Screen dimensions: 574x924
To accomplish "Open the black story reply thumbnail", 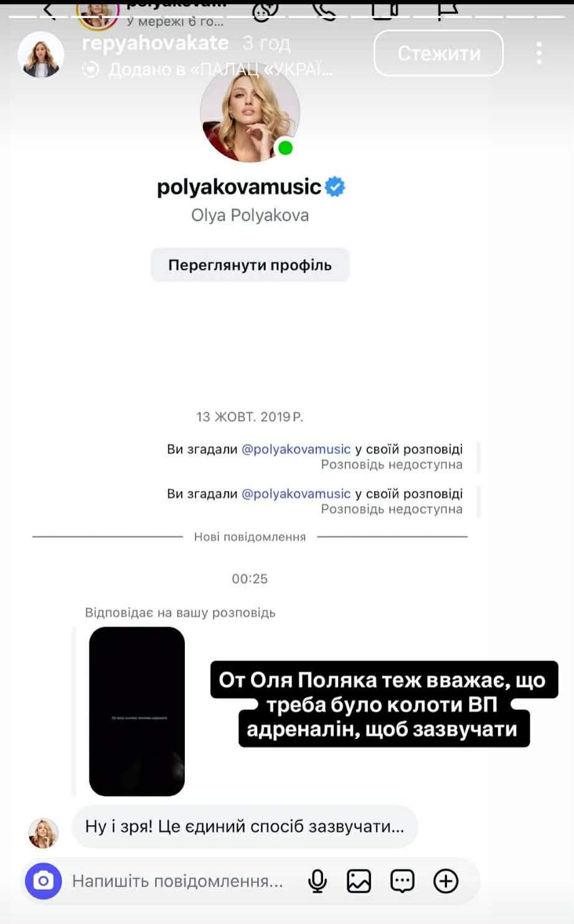I will tap(137, 711).
